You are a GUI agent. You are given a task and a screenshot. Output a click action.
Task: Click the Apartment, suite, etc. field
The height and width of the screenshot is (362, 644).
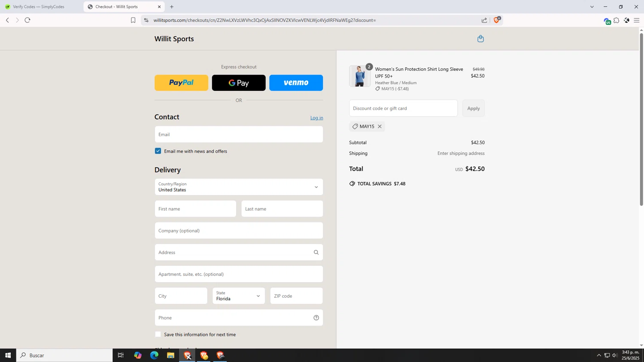click(239, 274)
